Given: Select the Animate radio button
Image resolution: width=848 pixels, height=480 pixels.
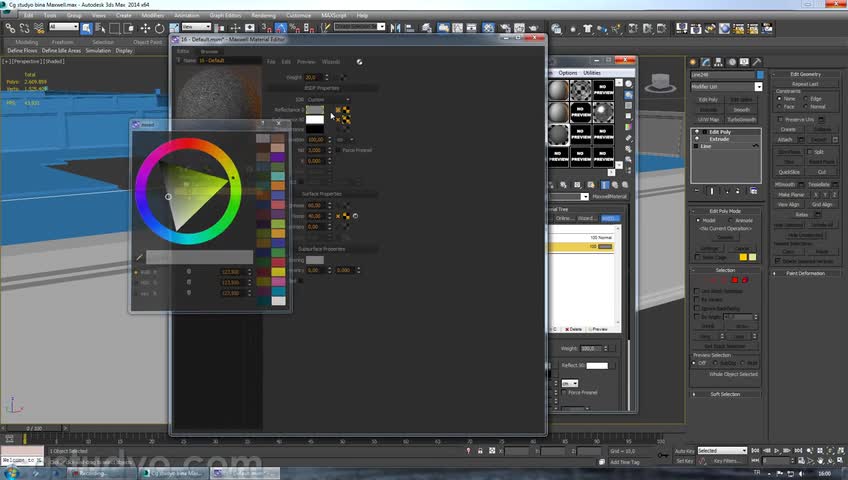Looking at the screenshot, I should (x=731, y=221).
